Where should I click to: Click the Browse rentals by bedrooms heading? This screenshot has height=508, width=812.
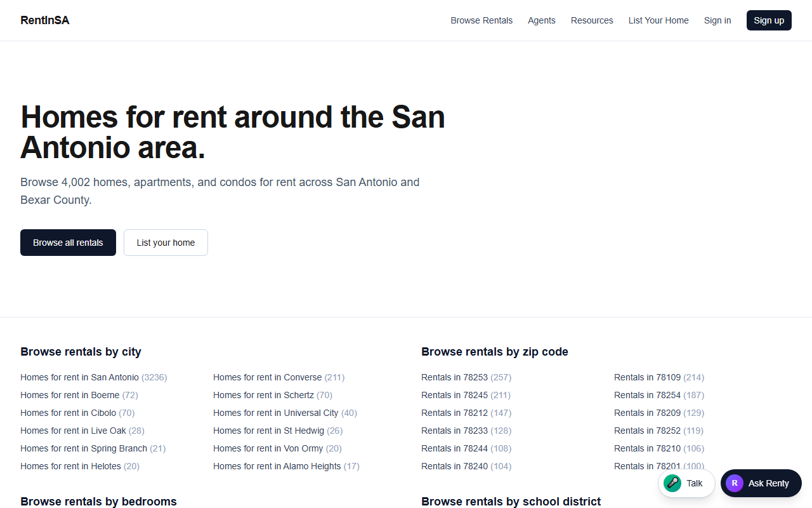pyautogui.click(x=98, y=502)
